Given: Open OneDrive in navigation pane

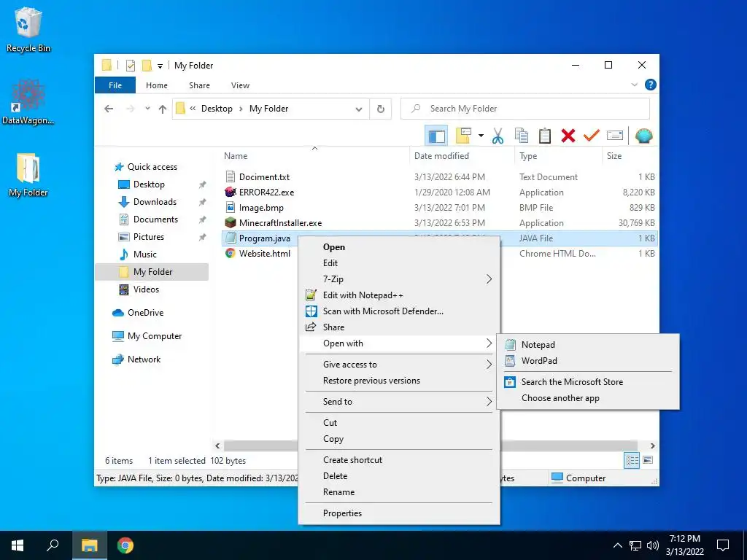Looking at the screenshot, I should pos(145,313).
